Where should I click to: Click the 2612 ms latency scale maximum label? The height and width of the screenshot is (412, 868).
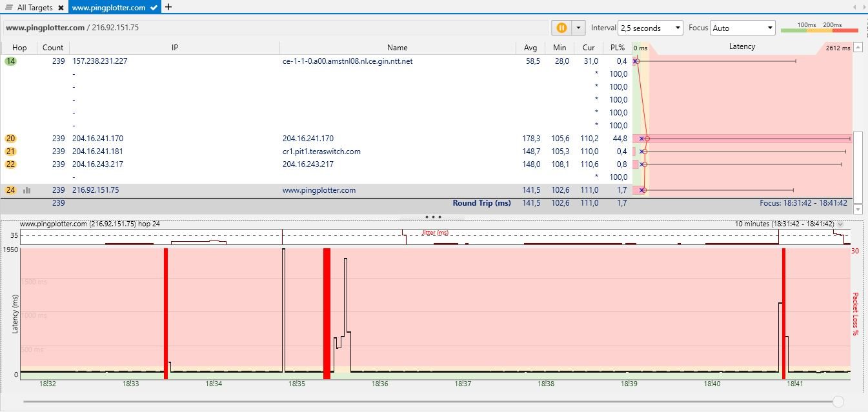838,48
